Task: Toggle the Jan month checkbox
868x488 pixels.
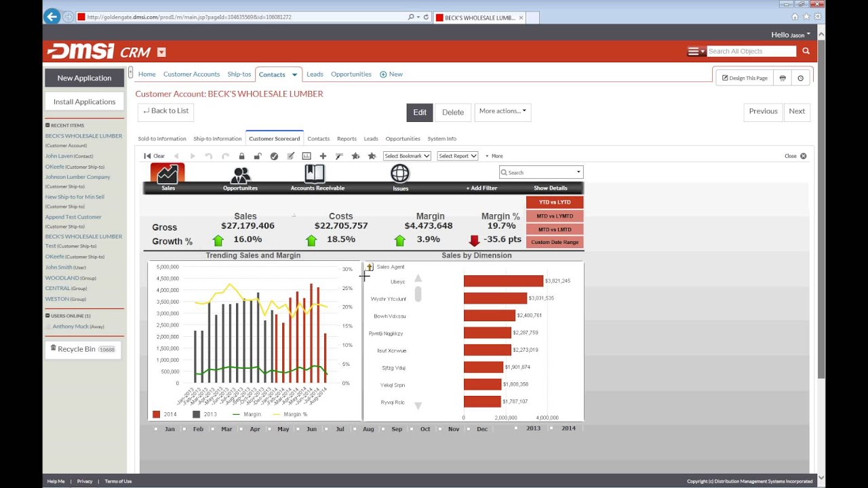Action: click(x=156, y=429)
